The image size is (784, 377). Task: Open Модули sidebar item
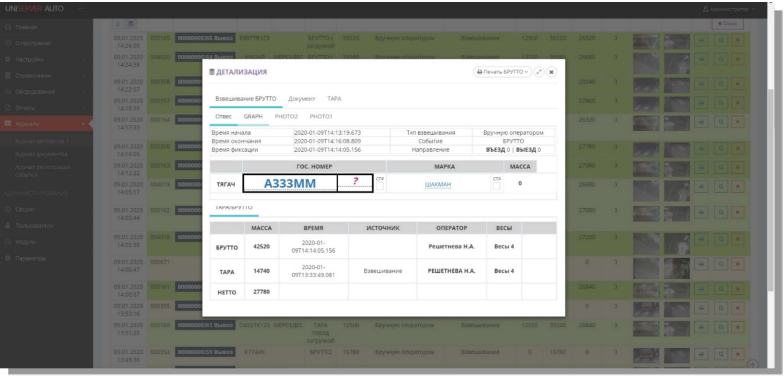coord(46,242)
